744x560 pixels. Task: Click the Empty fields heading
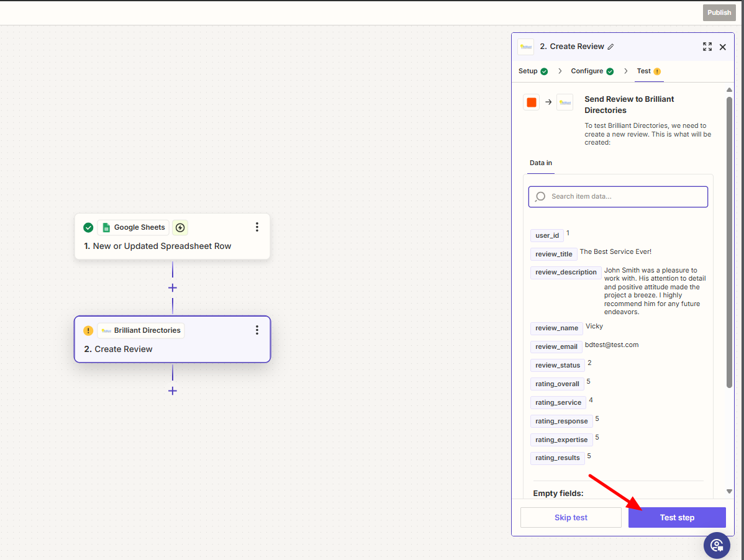click(x=558, y=493)
